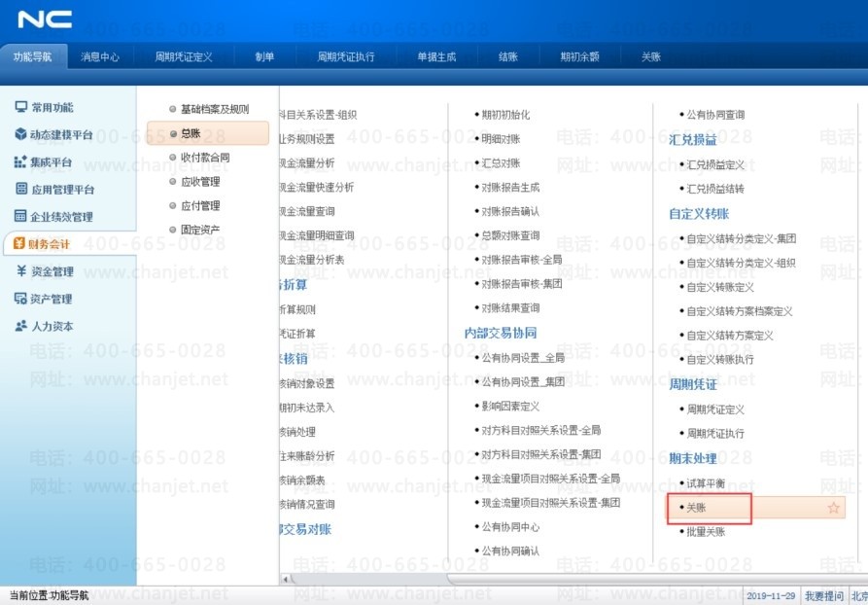Open 汇总对账 function
Viewport: 868px width, 605px height.
501,162
